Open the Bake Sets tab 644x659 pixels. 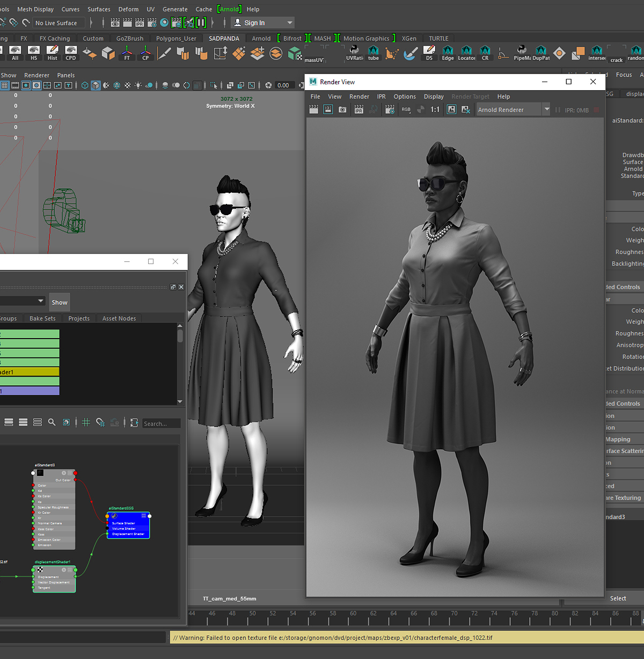click(x=42, y=318)
